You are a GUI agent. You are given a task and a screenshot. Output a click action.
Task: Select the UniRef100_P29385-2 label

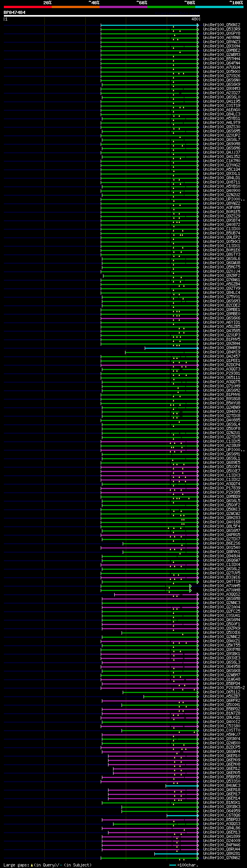click(224, 688)
